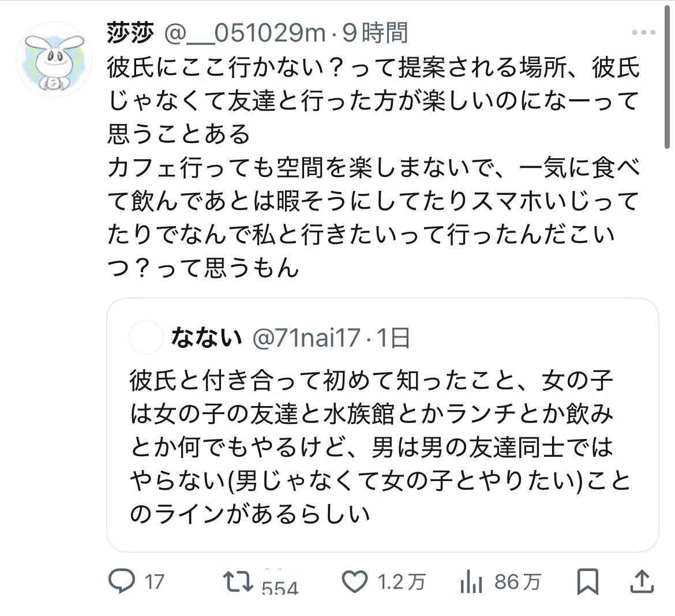This screenshot has height=616, width=675.
Task: Open the three-dot more options menu
Action: tap(643, 33)
